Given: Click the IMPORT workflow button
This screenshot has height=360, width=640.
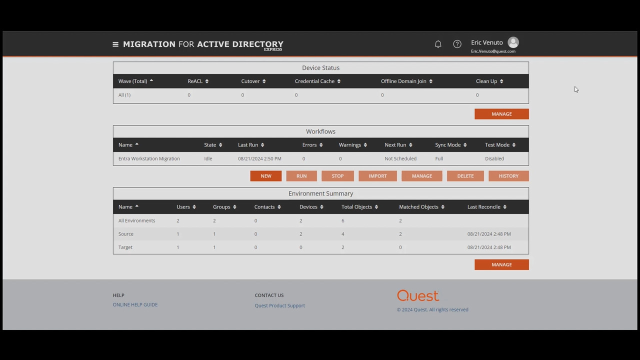Looking at the screenshot, I should (378, 176).
